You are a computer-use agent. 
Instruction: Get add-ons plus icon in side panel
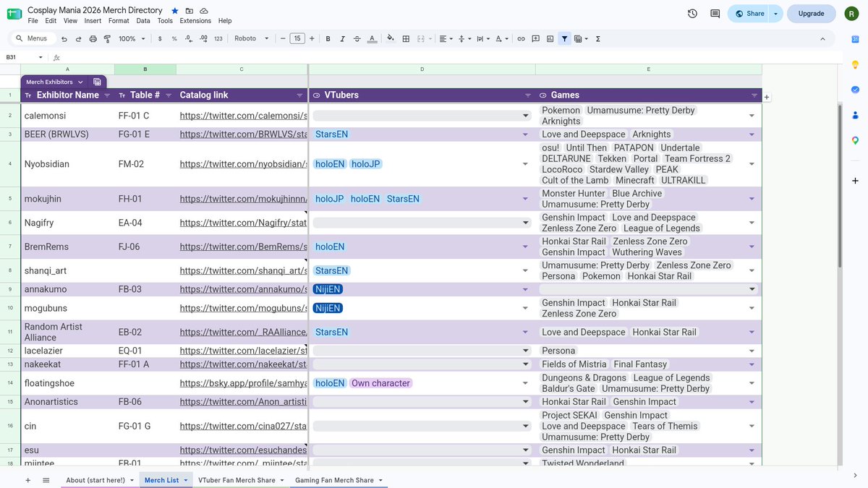855,180
